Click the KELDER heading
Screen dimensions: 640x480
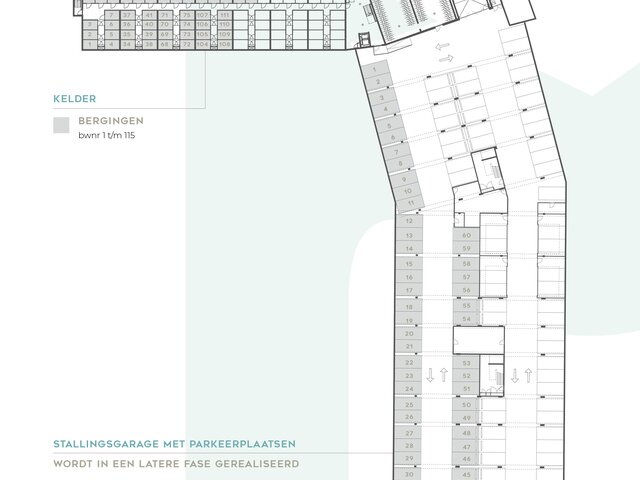tap(75, 98)
